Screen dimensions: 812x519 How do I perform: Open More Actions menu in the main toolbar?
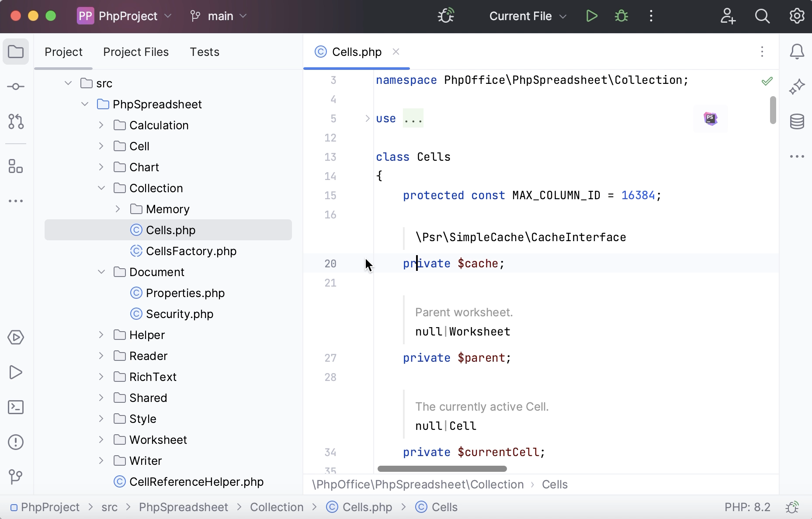click(651, 16)
